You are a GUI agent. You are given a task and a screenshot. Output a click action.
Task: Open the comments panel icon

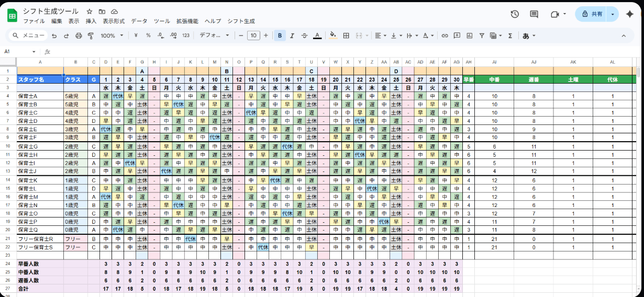pyautogui.click(x=534, y=14)
